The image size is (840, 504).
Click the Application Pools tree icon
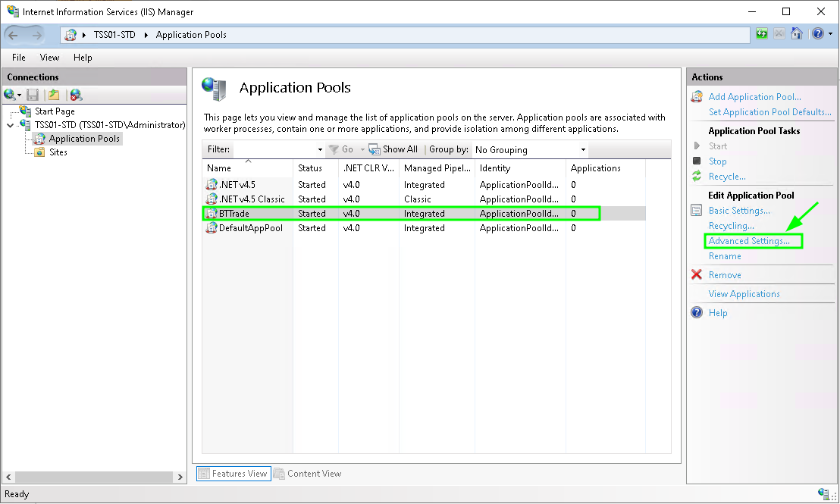(x=39, y=139)
